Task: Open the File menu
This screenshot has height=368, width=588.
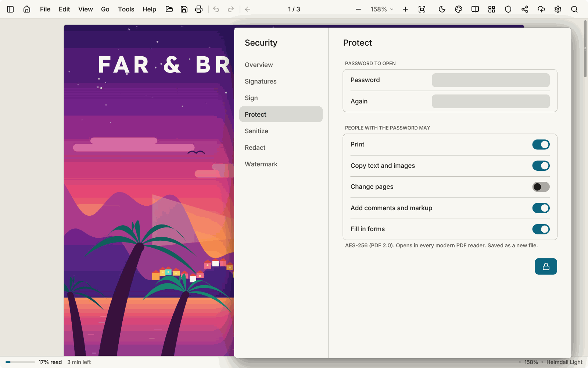Action: 45,9
